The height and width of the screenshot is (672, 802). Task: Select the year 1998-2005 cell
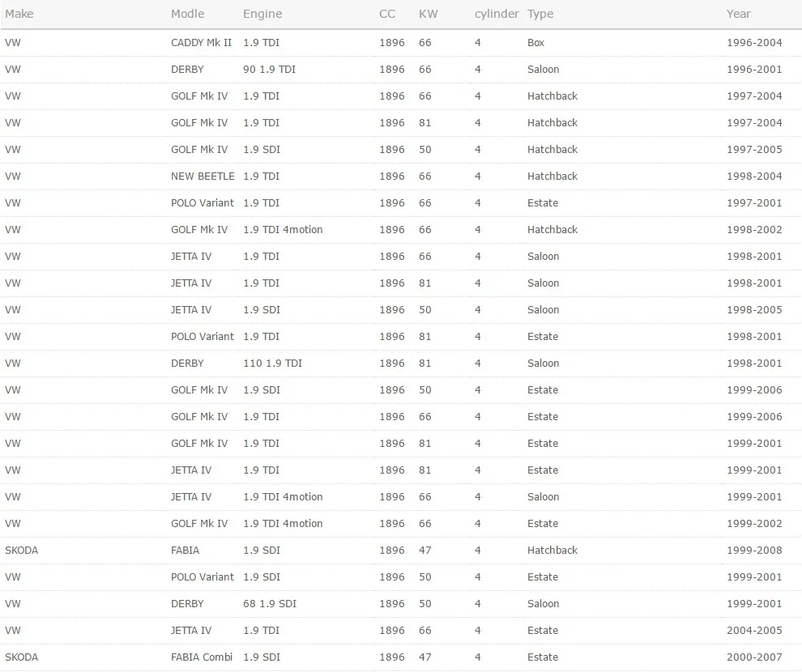pyautogui.click(x=754, y=309)
